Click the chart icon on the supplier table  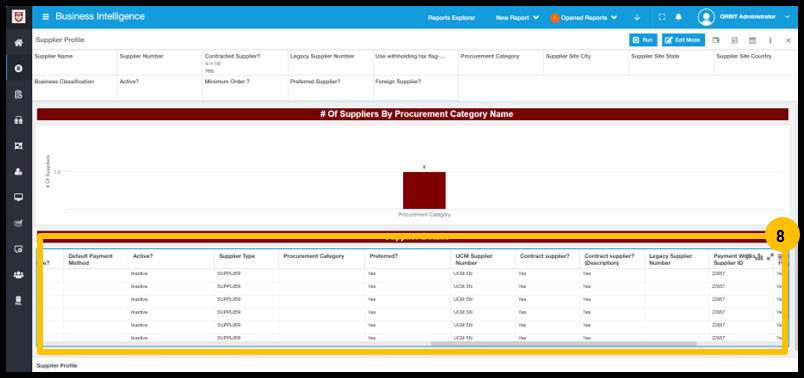pyautogui.click(x=759, y=257)
